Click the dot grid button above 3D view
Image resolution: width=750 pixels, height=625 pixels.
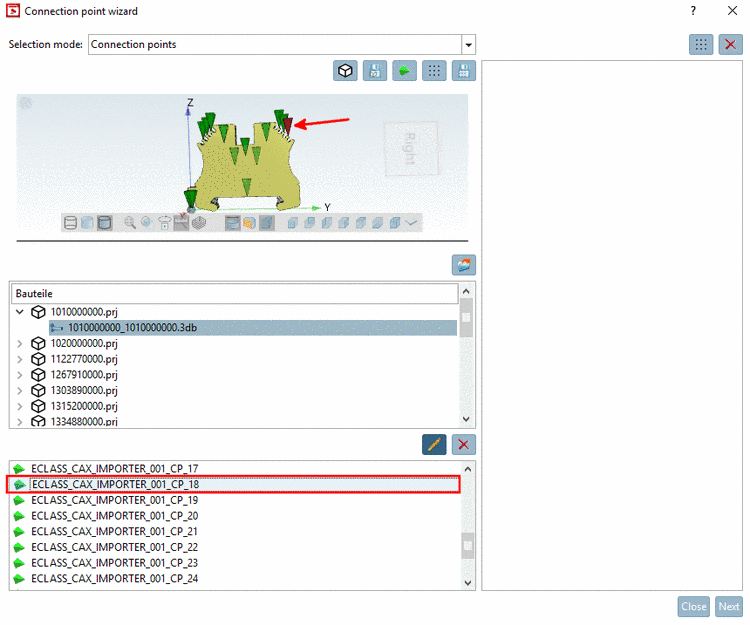pos(434,71)
